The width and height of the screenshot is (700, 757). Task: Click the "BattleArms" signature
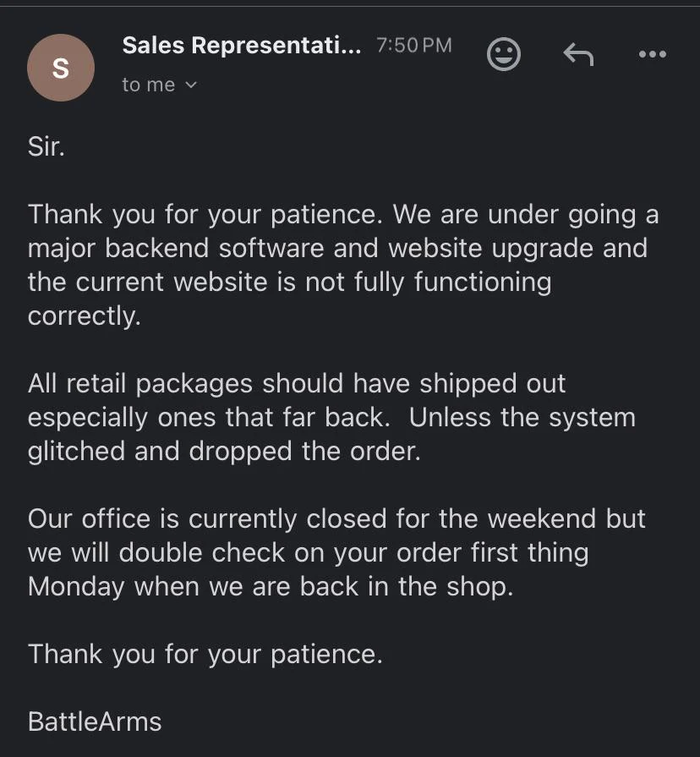tap(95, 721)
